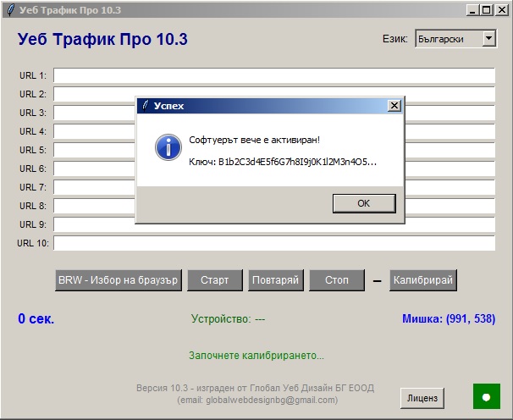Maximize the Уеб Трафик Про window
This screenshot has width=513, height=420.
pyautogui.click(x=487, y=10)
